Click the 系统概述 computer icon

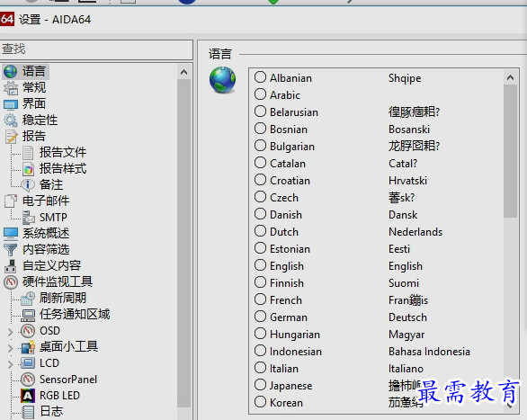click(x=11, y=234)
